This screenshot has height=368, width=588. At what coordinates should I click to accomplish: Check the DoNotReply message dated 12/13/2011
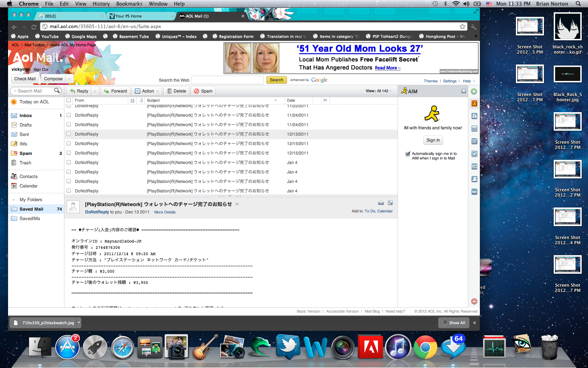pyautogui.click(x=69, y=134)
